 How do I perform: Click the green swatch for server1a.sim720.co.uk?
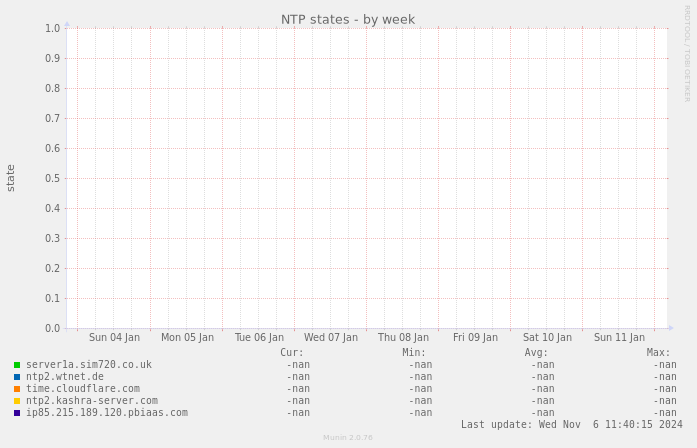click(x=17, y=365)
